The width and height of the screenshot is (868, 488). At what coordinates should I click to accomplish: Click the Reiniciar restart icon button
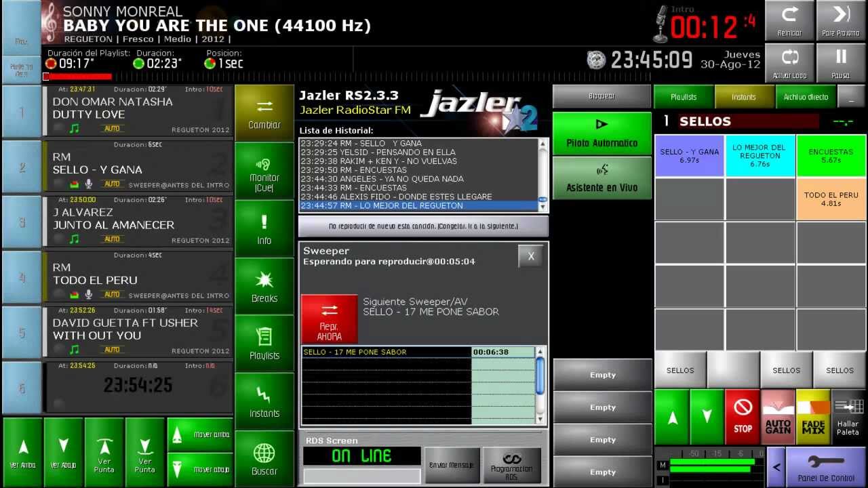pyautogui.click(x=789, y=20)
